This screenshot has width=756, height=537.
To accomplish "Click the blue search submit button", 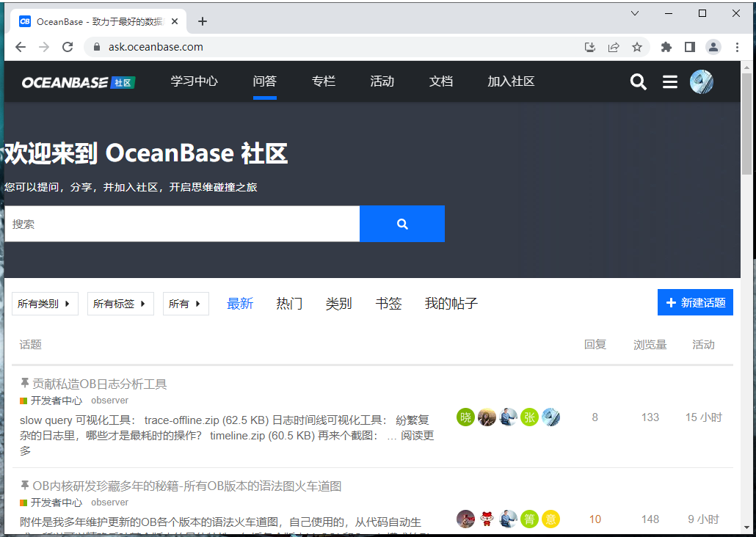I will pos(402,224).
